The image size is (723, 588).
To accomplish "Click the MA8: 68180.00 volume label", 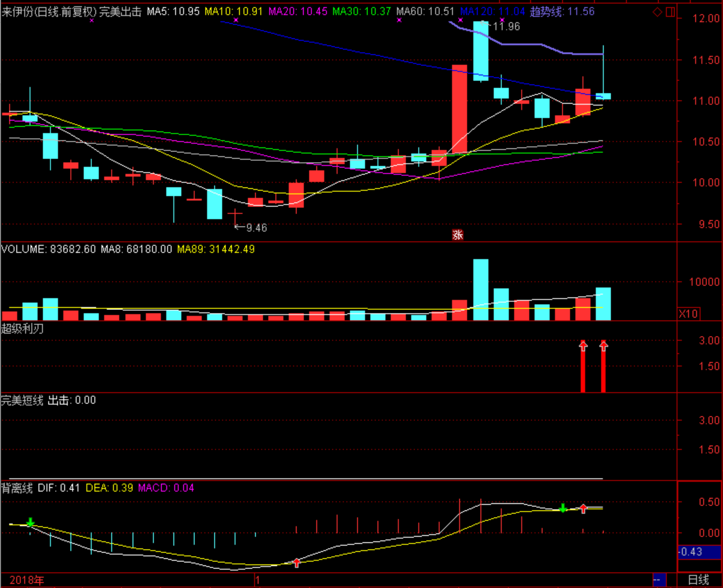I will coord(137,249).
